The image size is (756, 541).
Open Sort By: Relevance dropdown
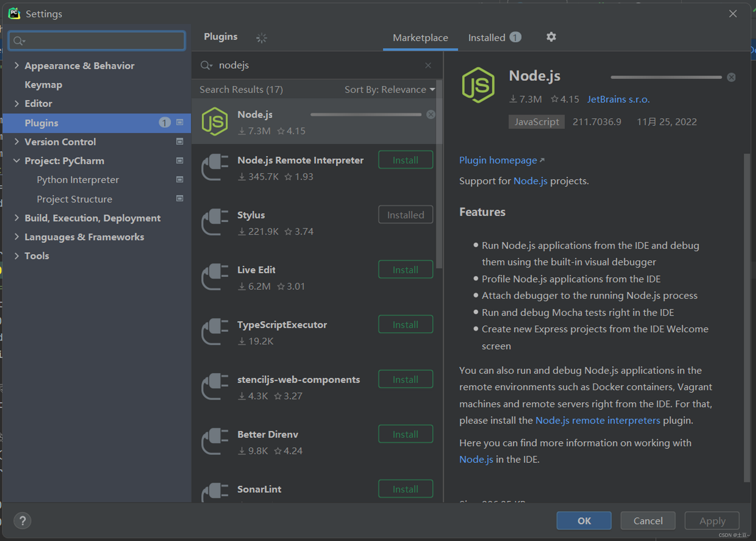tap(389, 90)
